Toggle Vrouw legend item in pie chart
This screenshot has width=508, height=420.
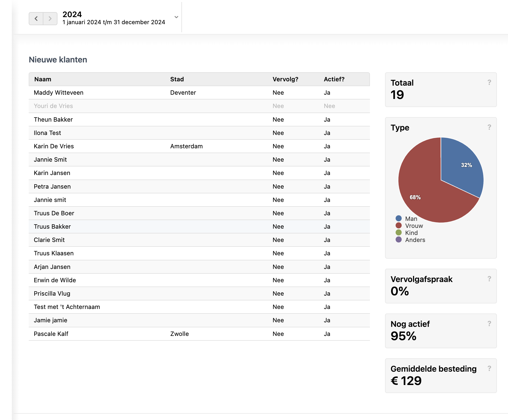coord(414,226)
